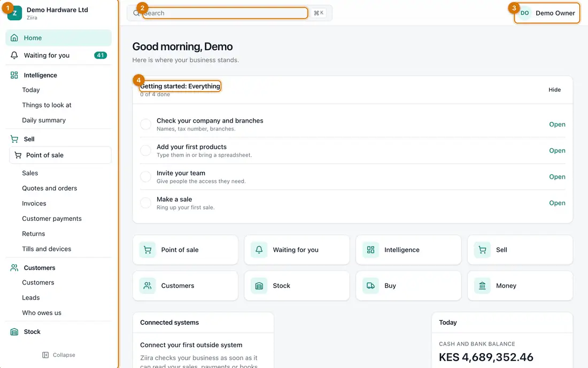Click the bank icon on Money card

(x=482, y=286)
